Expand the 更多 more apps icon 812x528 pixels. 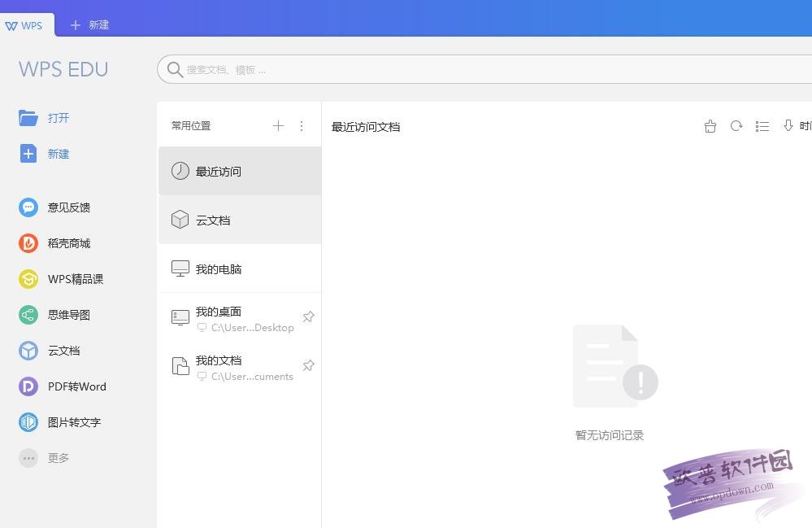click(x=28, y=458)
